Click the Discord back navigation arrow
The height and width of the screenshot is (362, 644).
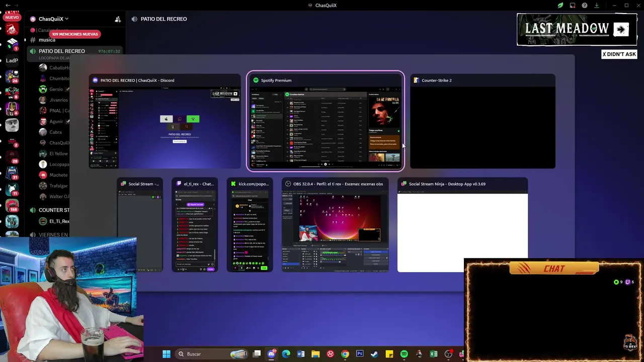[x=8, y=6]
